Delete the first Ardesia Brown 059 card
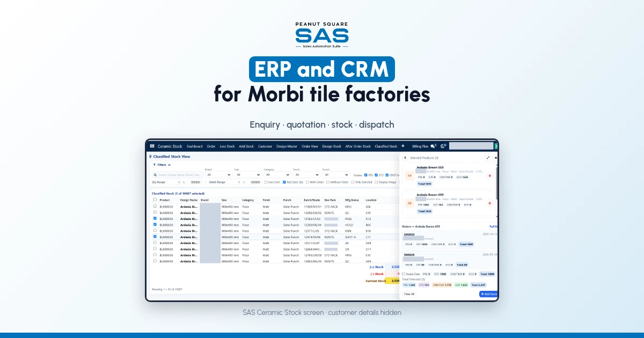This screenshot has width=644, height=338. coord(489,175)
